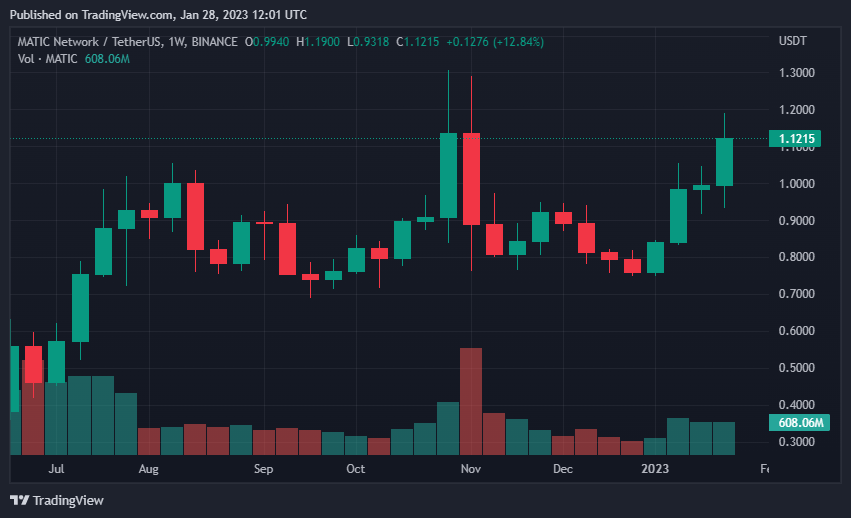Image resolution: width=851 pixels, height=518 pixels.
Task: Click the Oct time axis label
Action: point(355,469)
